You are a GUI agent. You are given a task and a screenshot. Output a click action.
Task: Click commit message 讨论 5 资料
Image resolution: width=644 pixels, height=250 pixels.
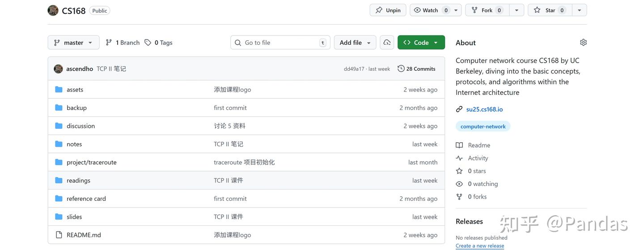229,126
